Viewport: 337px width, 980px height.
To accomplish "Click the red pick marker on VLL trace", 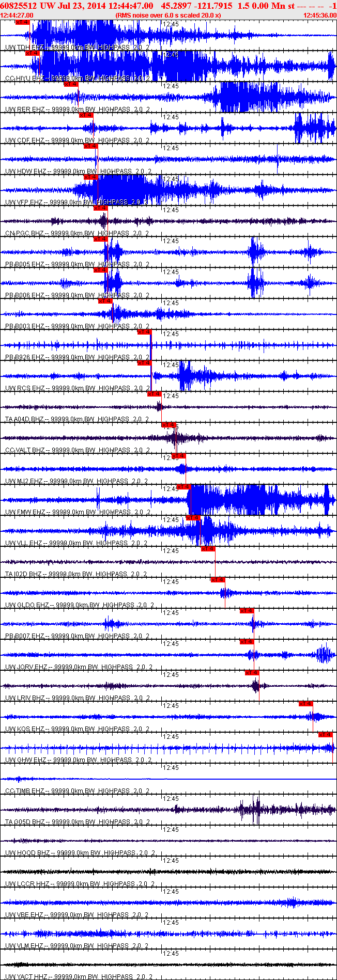I will click(x=193, y=518).
